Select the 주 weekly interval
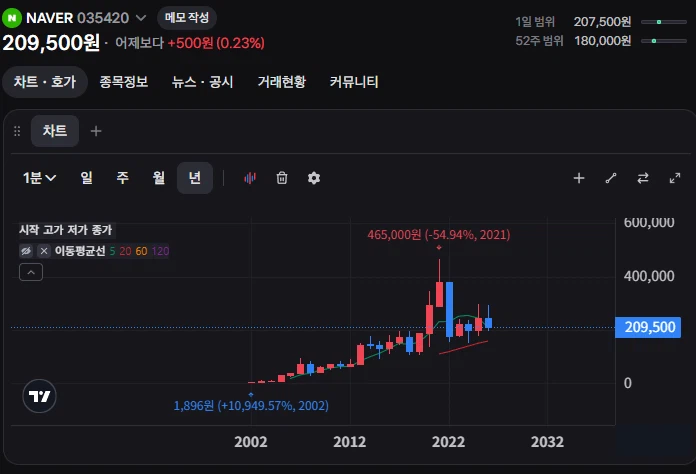The image size is (696, 474). 123,178
